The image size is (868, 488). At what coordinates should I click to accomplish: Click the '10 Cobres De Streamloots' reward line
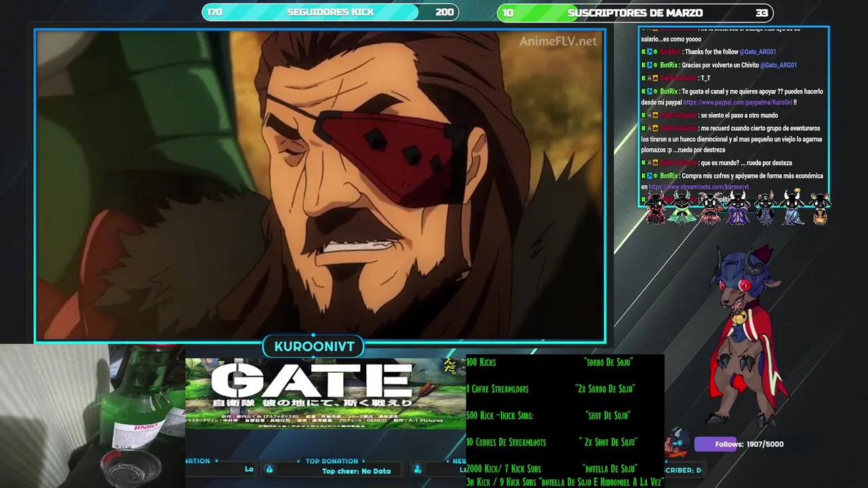(x=506, y=442)
